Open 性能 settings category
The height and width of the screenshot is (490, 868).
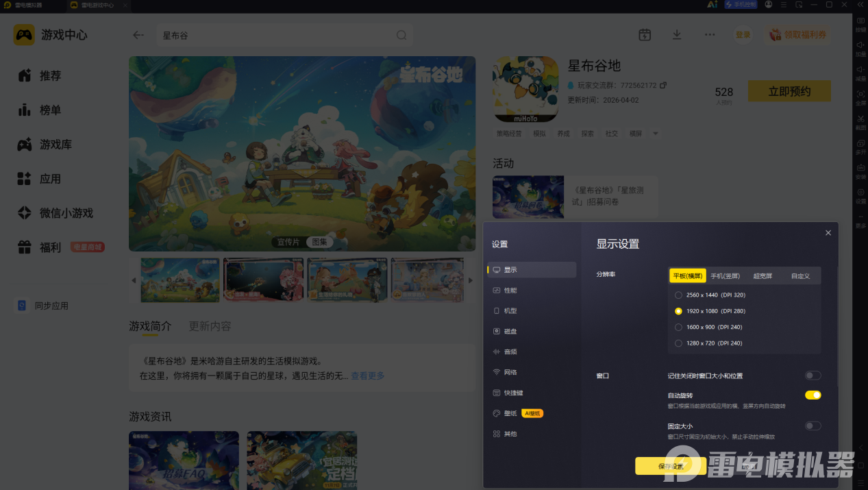click(x=532, y=291)
